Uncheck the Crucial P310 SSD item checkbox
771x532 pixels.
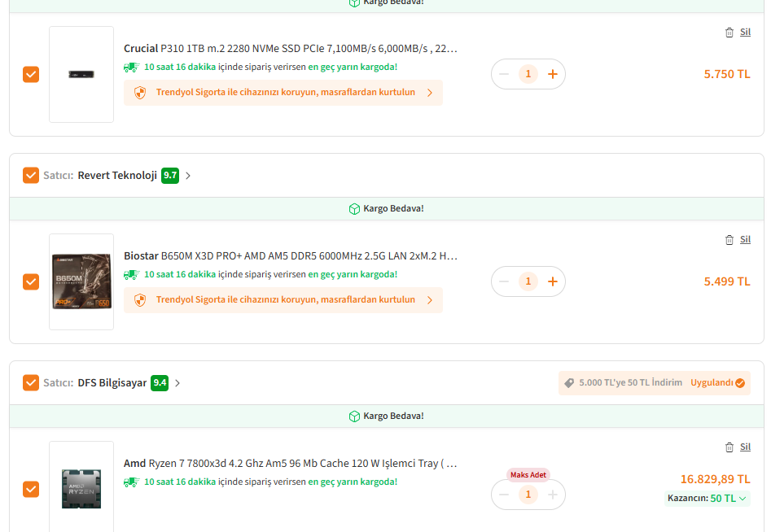(31, 75)
